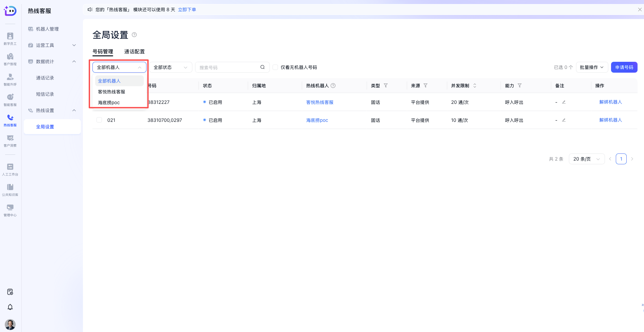Click the 申请号码 button
Viewport: 644px width, 332px height.
point(624,67)
